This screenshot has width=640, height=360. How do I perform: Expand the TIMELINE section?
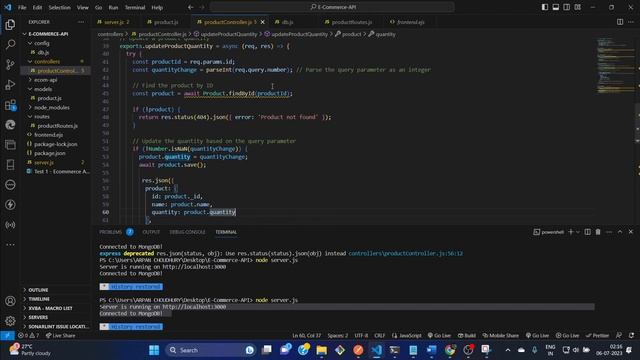click(x=39, y=299)
